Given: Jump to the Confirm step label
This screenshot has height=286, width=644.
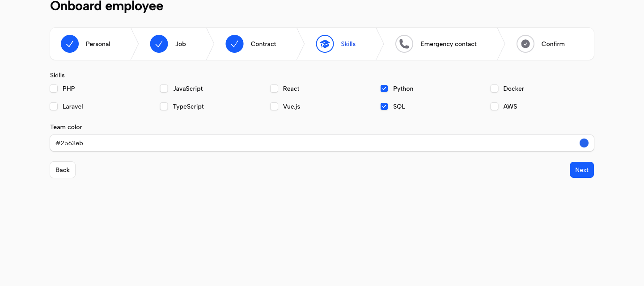Looking at the screenshot, I should [553, 44].
